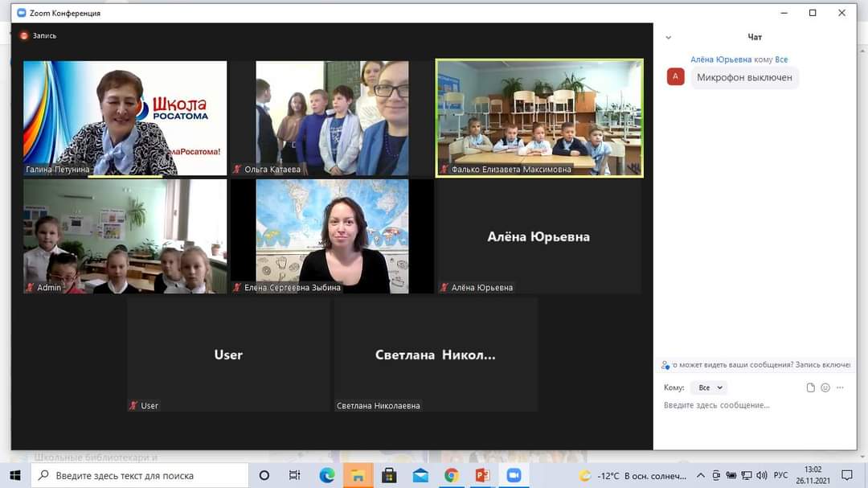Viewport: 868px width, 488px height.
Task: Open the Mail app from the taskbar
Action: [420, 475]
